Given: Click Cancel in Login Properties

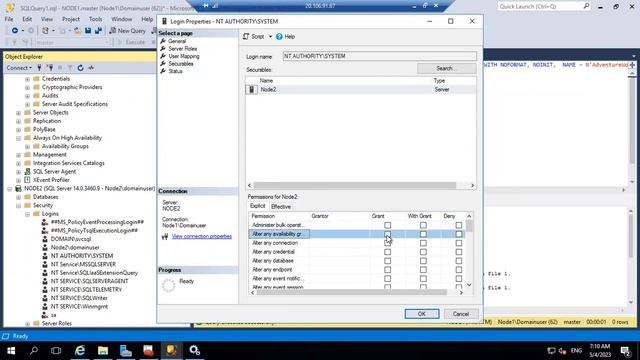Looking at the screenshot, I should click(x=460, y=314).
